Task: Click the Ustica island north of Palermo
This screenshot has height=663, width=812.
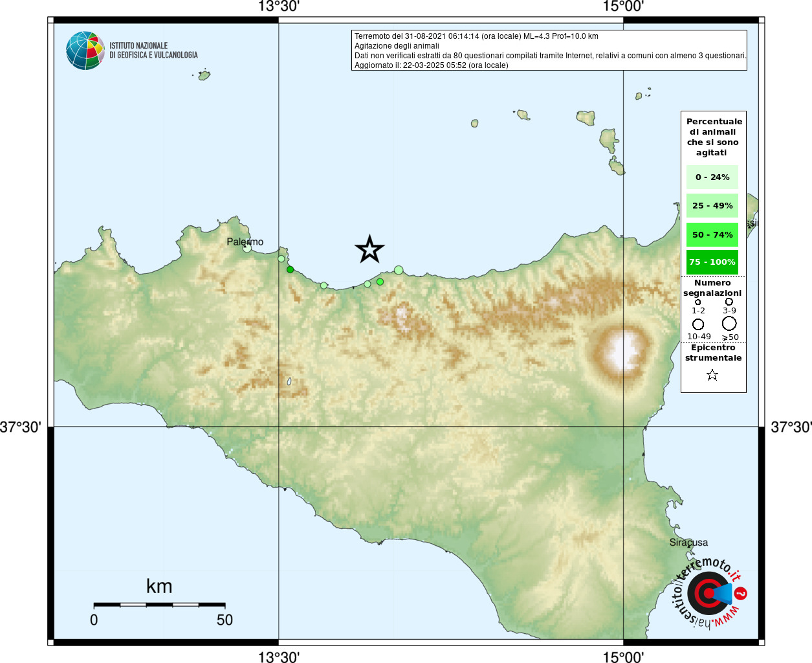Action: click(x=204, y=75)
